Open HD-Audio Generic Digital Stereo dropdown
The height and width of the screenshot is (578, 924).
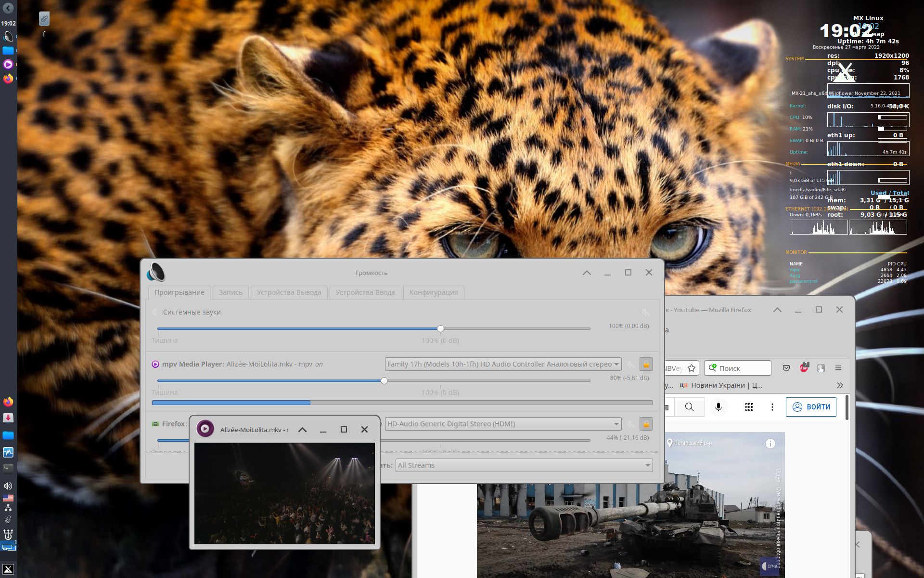coord(503,424)
